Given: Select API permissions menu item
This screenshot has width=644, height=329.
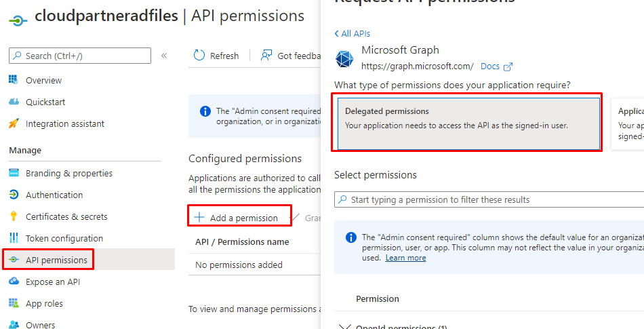Looking at the screenshot, I should coord(56,260).
